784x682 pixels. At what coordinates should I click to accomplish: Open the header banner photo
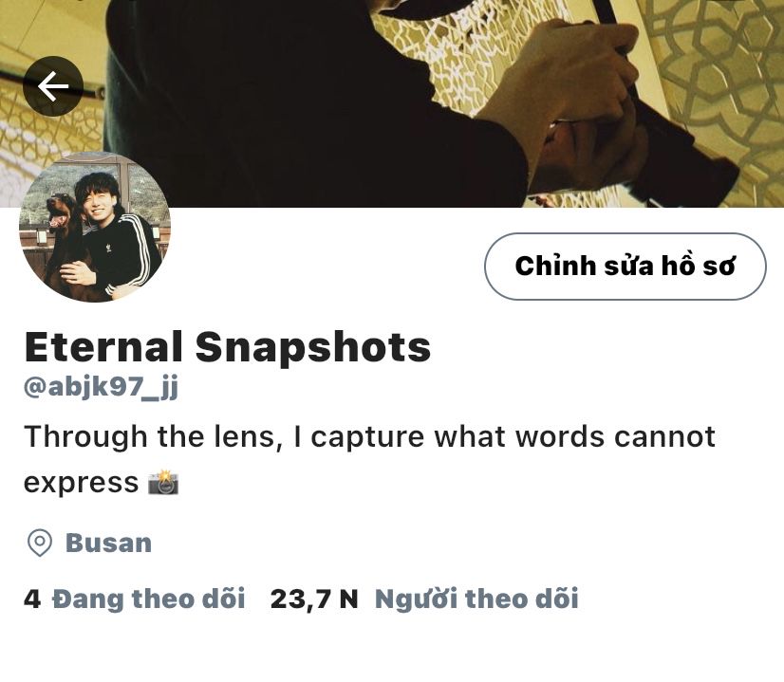click(392, 103)
